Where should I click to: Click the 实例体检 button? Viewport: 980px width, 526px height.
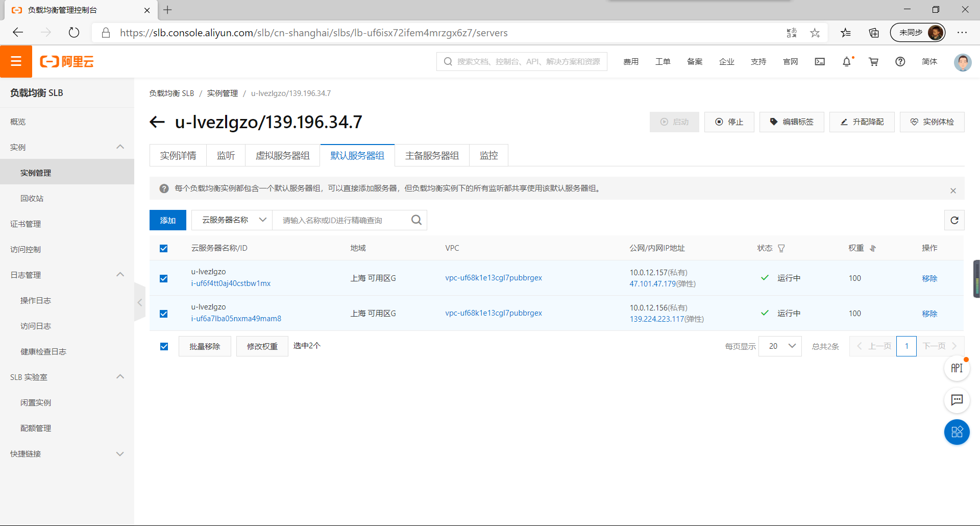click(x=932, y=122)
